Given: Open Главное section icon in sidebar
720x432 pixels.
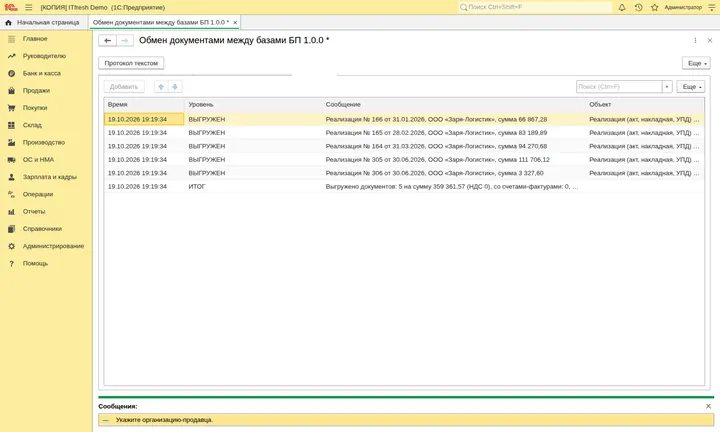Looking at the screenshot, I should coord(11,39).
